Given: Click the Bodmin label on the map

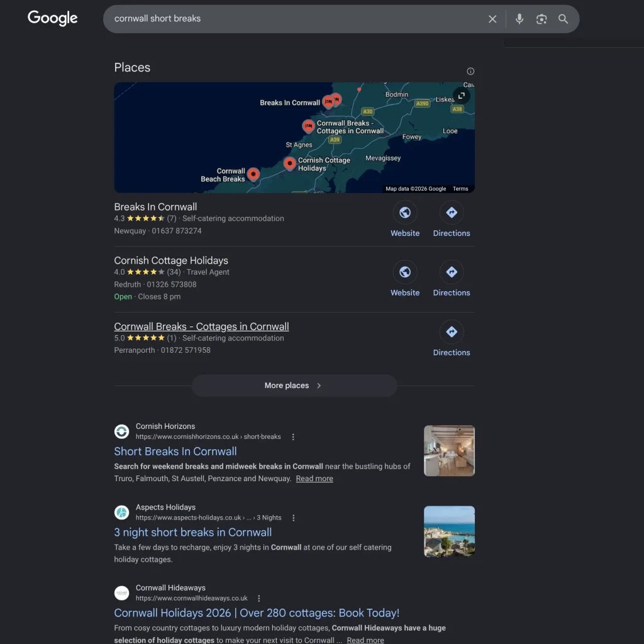Looking at the screenshot, I should tap(396, 94).
